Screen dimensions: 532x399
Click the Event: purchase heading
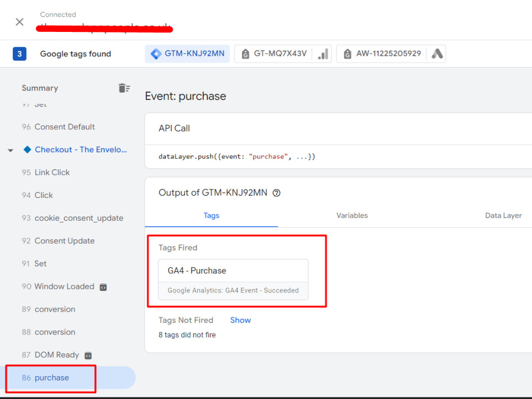coord(185,96)
